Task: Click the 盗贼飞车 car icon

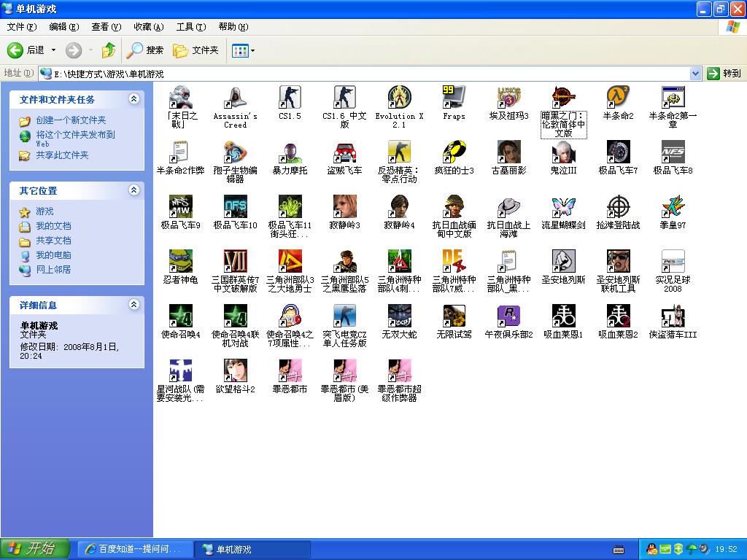Action: (344, 152)
